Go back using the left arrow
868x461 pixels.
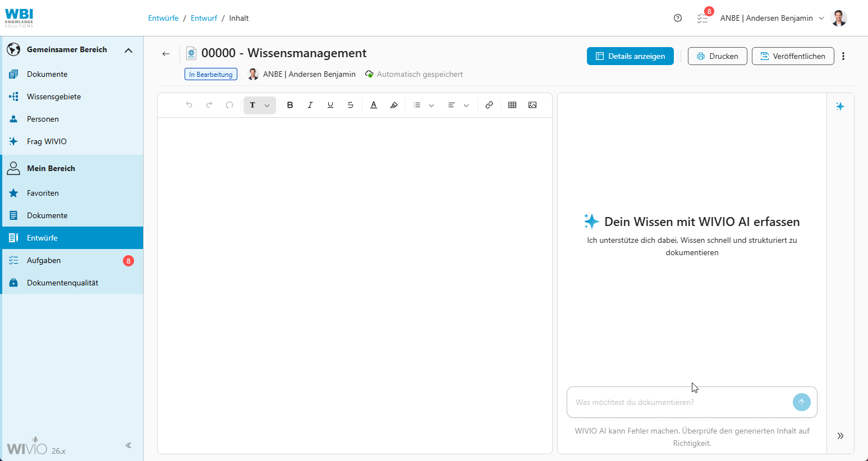click(x=166, y=54)
